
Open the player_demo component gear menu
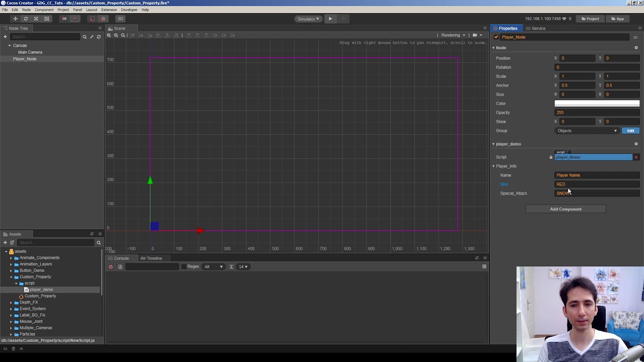(636, 144)
